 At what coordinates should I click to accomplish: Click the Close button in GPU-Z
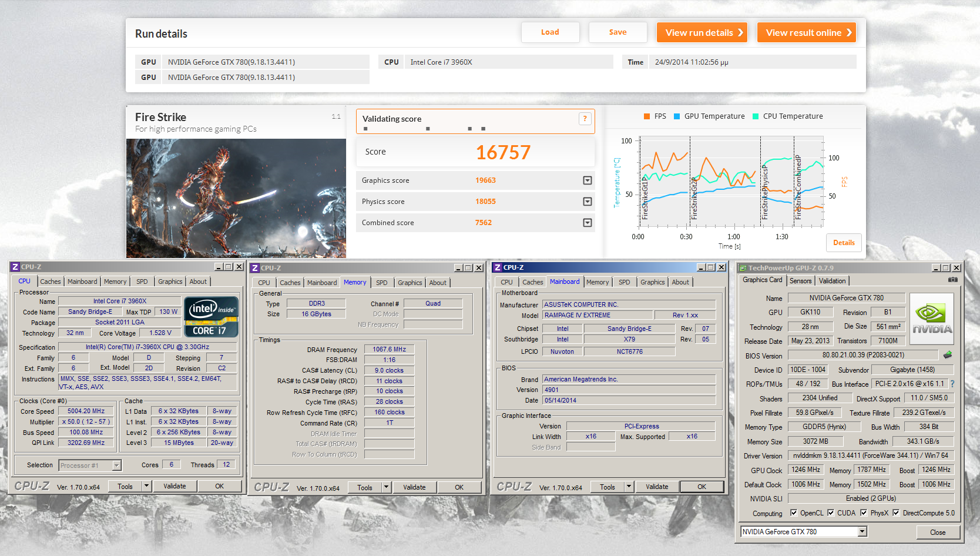click(x=938, y=532)
